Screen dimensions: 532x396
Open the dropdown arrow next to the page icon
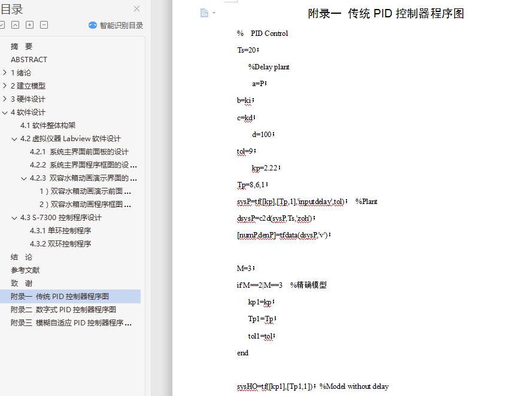[x=214, y=13]
